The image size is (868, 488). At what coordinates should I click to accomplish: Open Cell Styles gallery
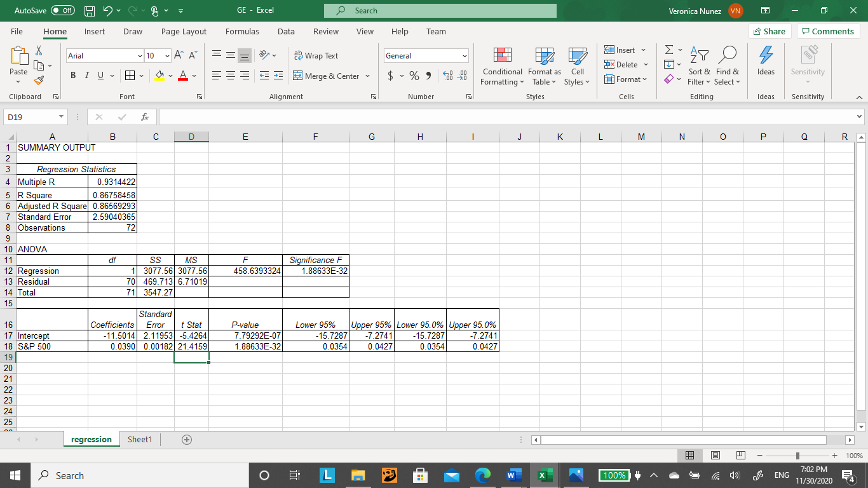(576, 67)
